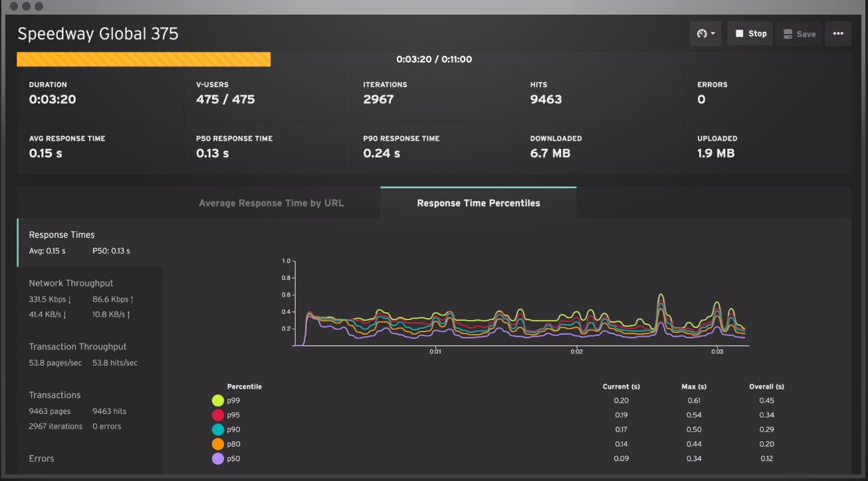Click the Overall (s) column header
Screen dimensions: 868x481
[766, 387]
